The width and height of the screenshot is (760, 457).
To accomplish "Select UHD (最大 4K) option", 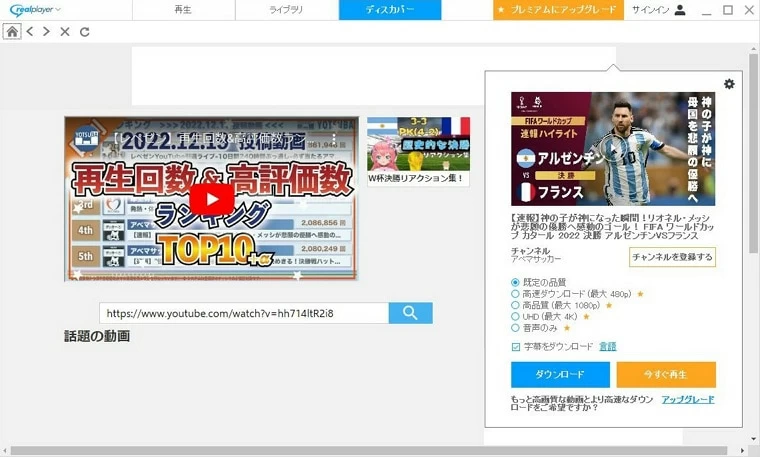I will pos(515,316).
